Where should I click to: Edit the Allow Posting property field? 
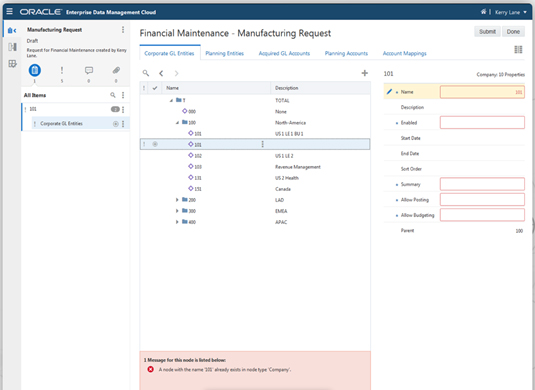click(x=482, y=200)
